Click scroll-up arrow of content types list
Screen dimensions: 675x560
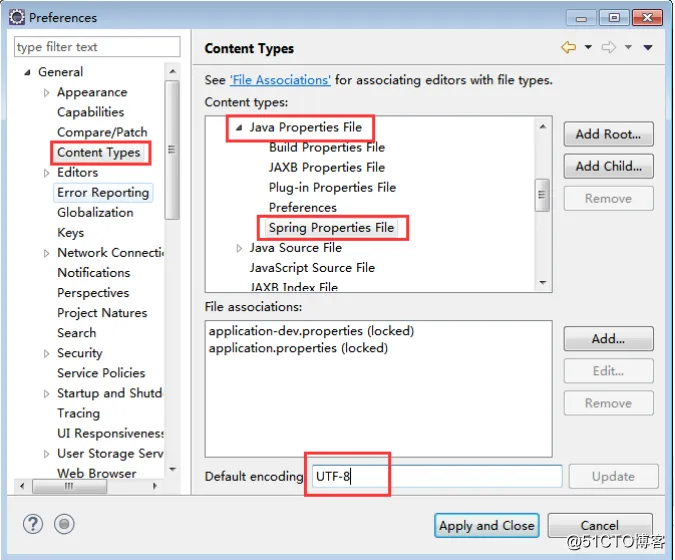542,127
